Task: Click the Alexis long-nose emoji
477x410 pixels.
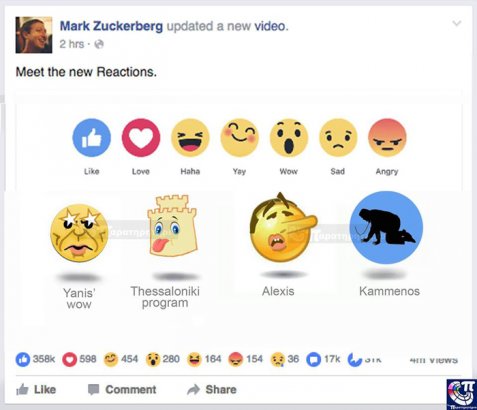Action: pos(283,228)
